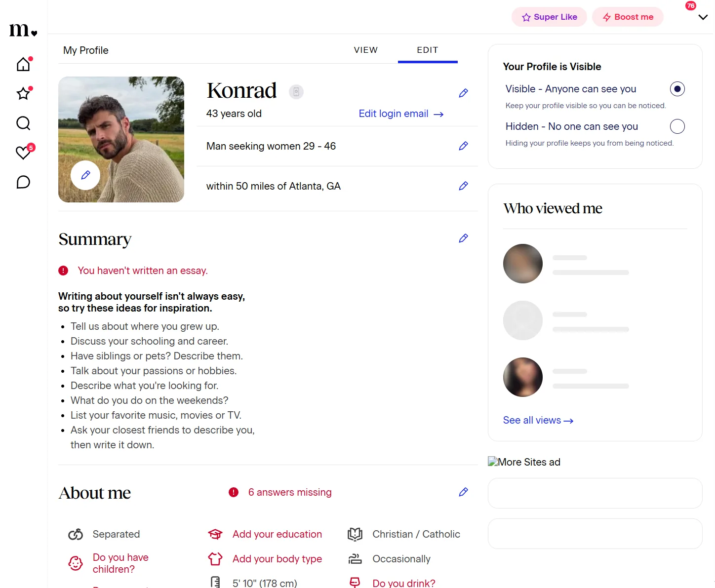Expand the account menu chevron
715x588 pixels.
703,17
